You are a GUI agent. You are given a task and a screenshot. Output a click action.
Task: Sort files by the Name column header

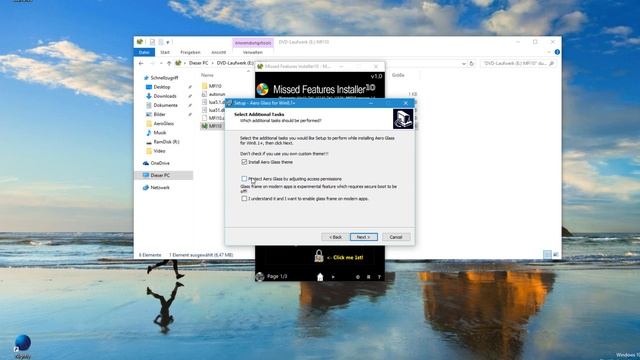(x=207, y=75)
